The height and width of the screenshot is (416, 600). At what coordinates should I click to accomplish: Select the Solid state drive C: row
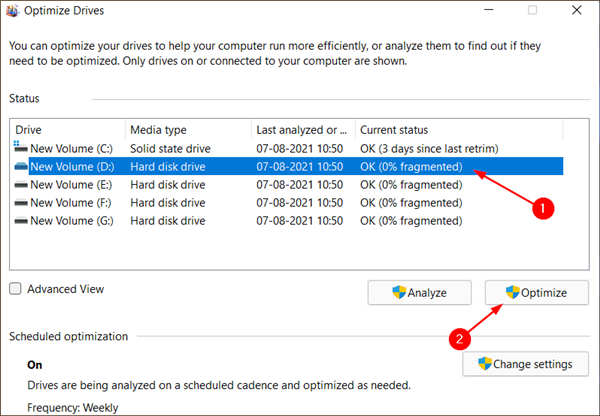tap(200, 148)
